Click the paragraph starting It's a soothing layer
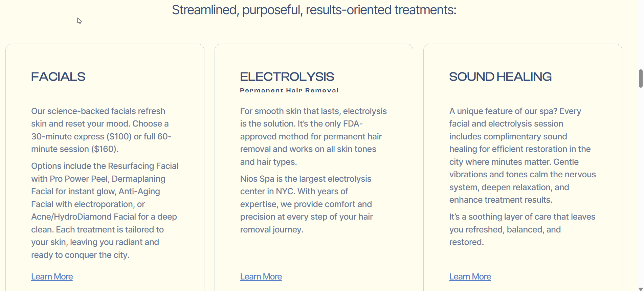Image resolution: width=644 pixels, height=291 pixels. (x=522, y=229)
